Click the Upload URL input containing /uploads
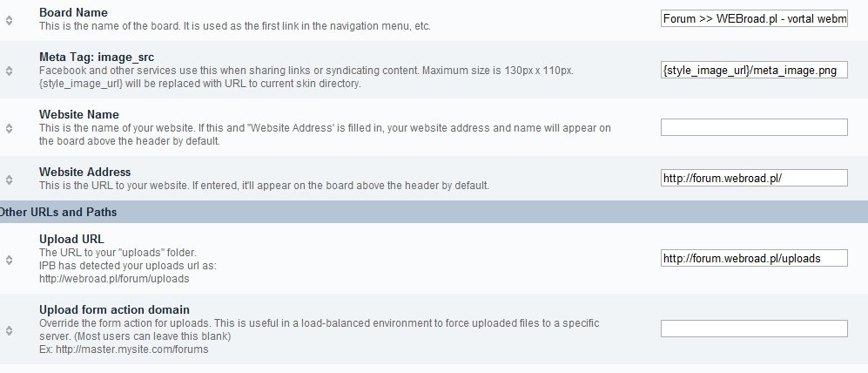Image resolution: width=868 pixels, height=373 pixels. coord(754,258)
